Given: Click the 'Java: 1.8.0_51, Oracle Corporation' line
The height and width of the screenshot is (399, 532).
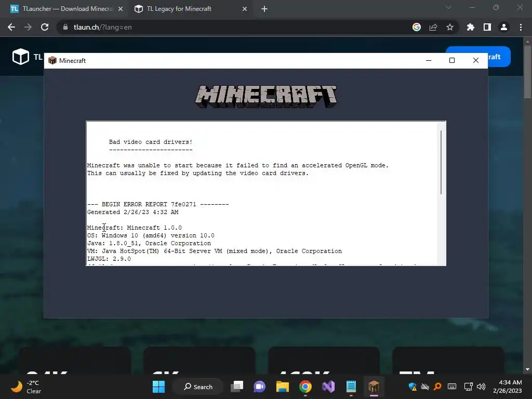Looking at the screenshot, I should (x=149, y=243).
